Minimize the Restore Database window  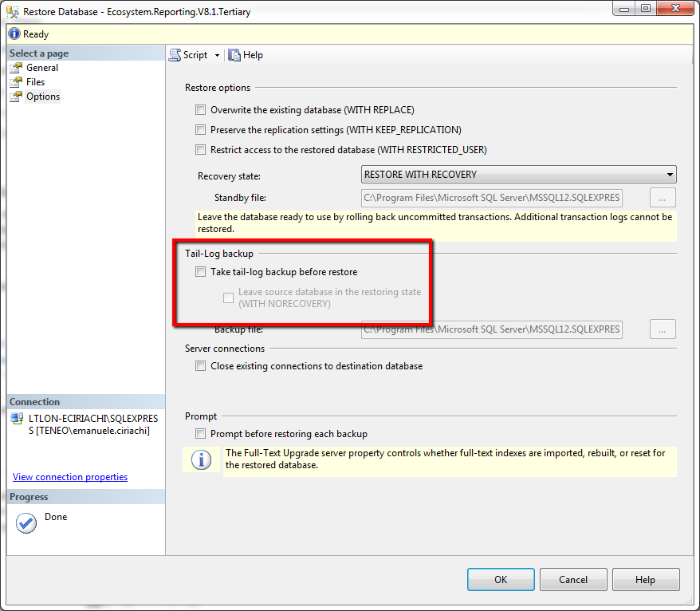(624, 8)
